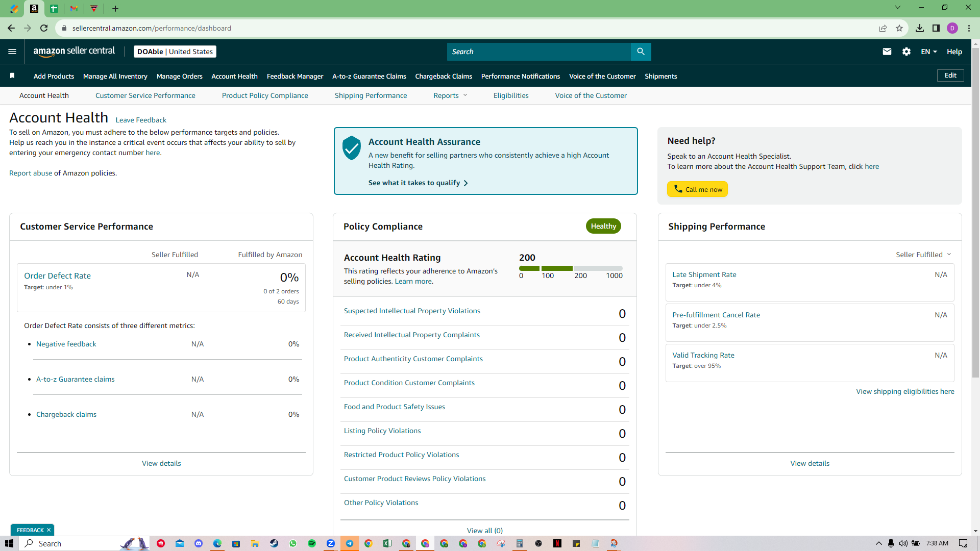The width and height of the screenshot is (980, 551).
Task: Open Performance Notifications
Action: 521,76
